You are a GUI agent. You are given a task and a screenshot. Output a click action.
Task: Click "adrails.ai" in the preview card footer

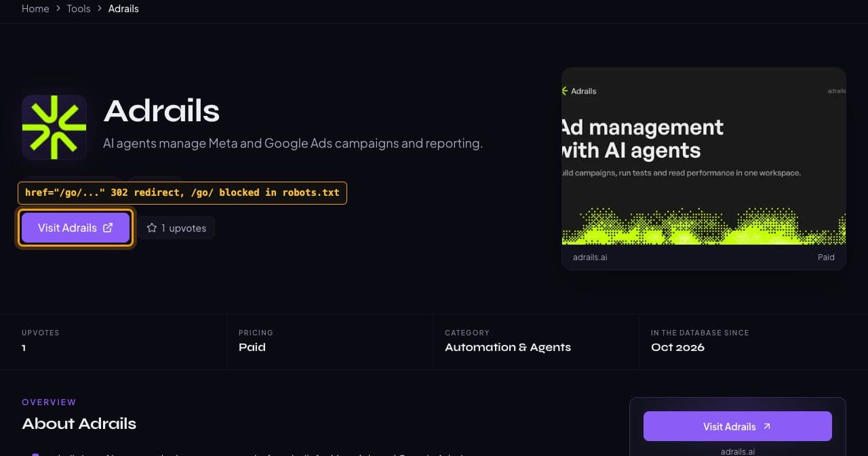pos(590,257)
